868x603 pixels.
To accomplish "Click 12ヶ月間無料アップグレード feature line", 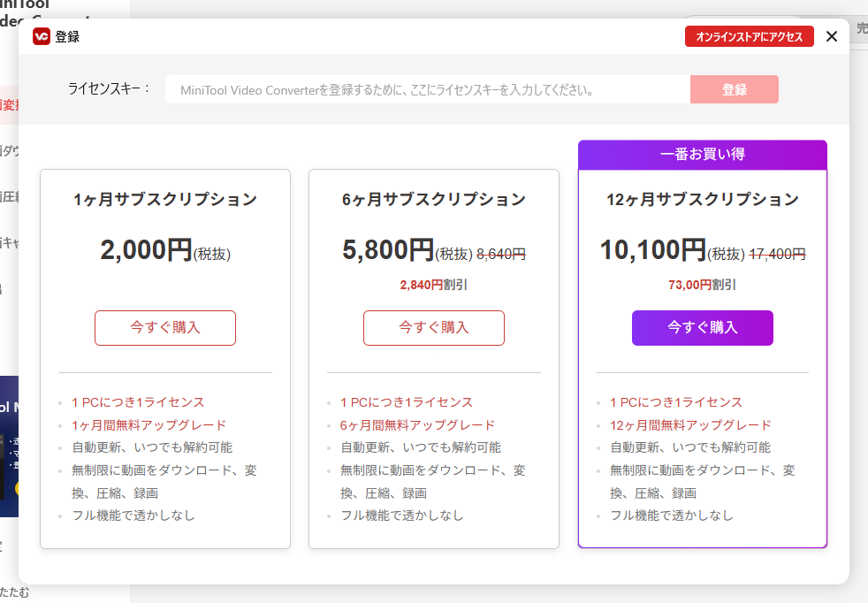I will (690, 425).
